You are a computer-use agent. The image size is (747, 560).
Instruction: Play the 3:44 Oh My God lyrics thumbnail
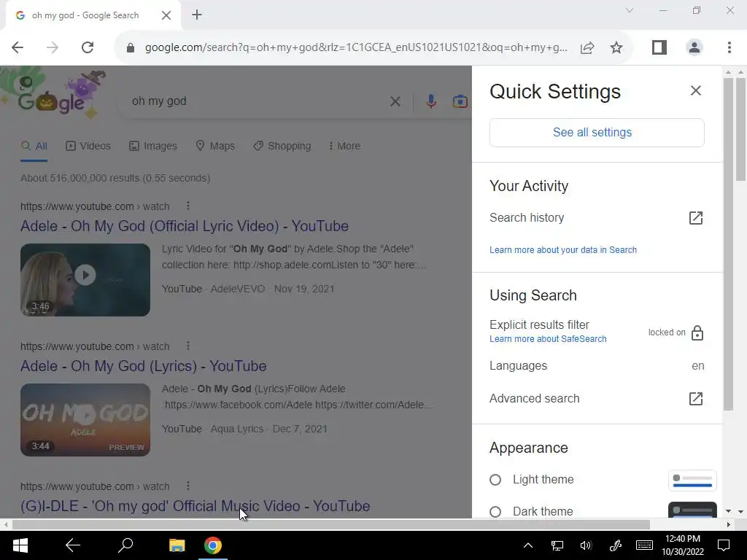point(85,419)
